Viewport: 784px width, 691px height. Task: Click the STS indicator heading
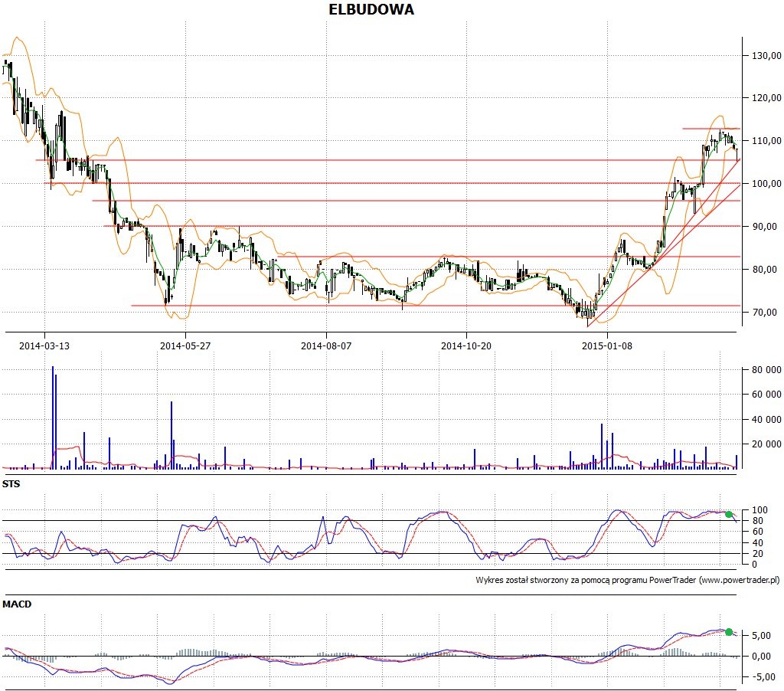tap(11, 484)
